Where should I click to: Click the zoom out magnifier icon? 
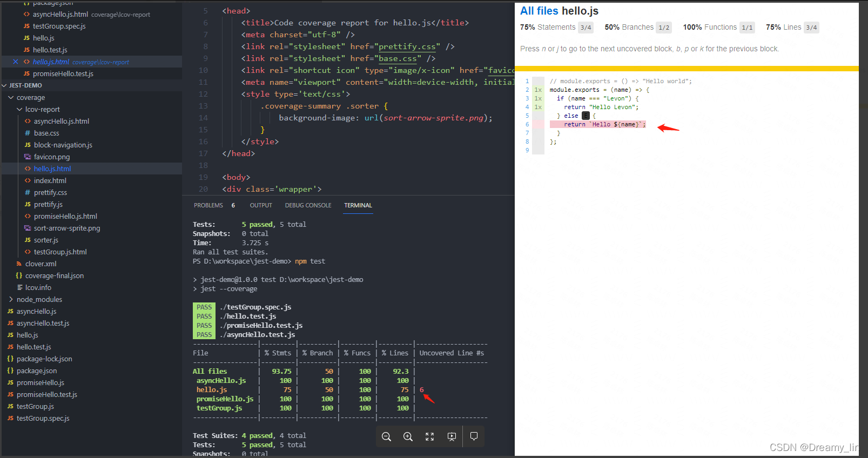click(x=386, y=436)
